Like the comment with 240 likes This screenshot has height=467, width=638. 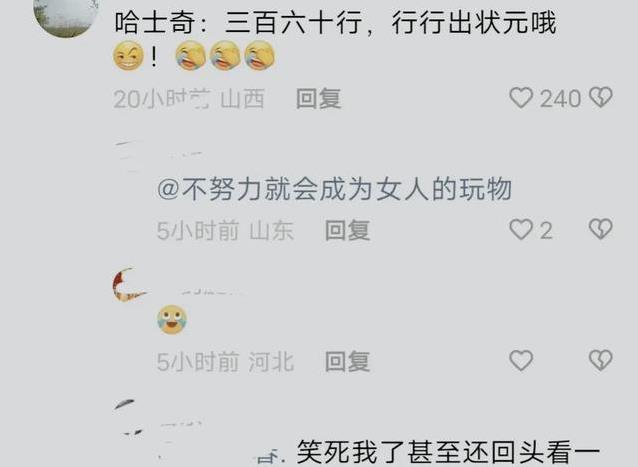click(521, 98)
